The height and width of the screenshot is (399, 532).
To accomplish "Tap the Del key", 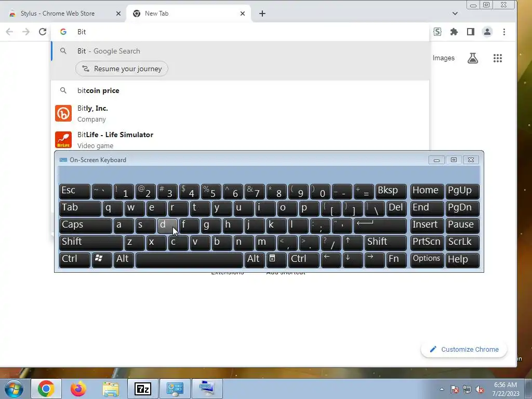I will point(396,209).
